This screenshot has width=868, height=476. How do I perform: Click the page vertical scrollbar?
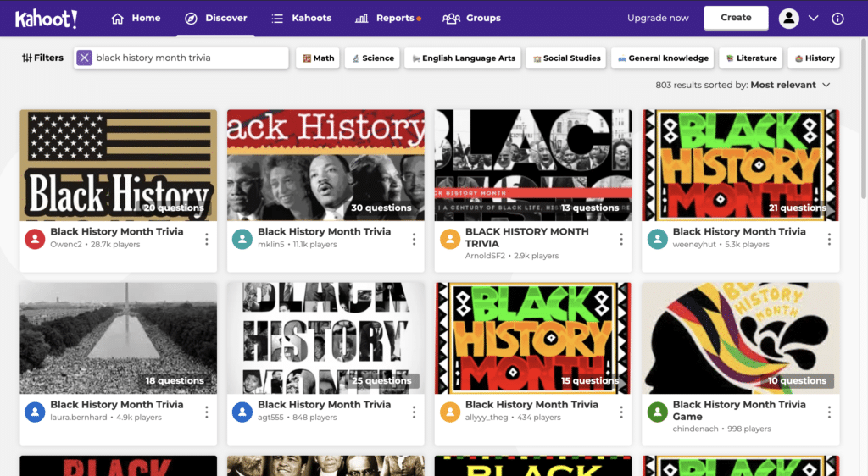coord(864,119)
